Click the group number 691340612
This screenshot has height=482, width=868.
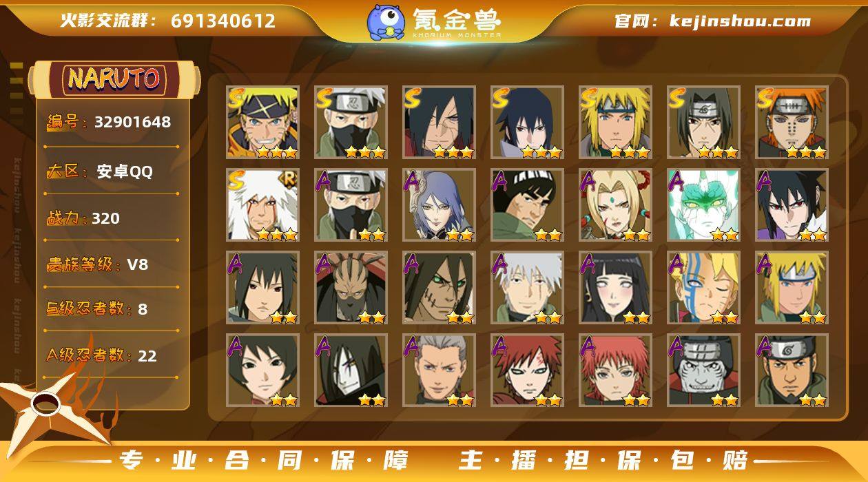[223, 21]
